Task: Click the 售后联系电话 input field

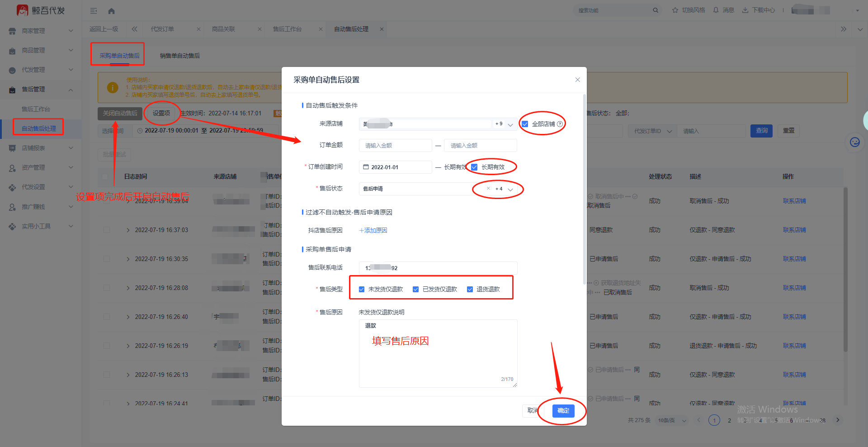Action: (438, 268)
